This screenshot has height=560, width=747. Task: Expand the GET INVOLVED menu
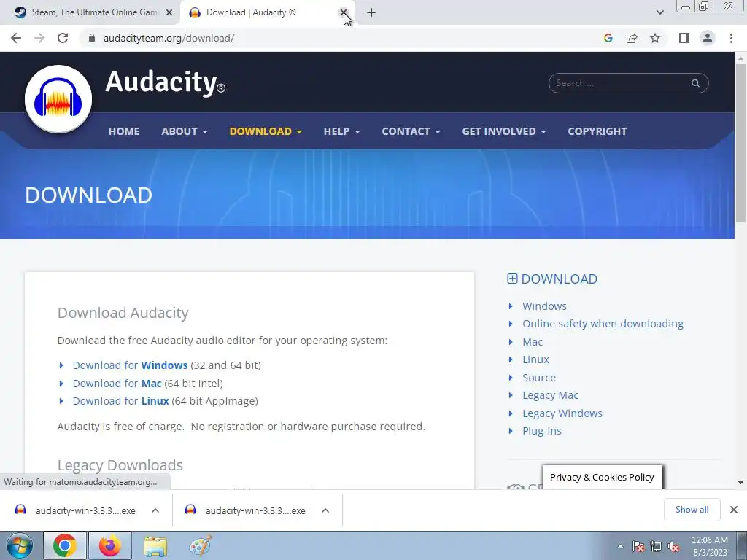pos(504,131)
